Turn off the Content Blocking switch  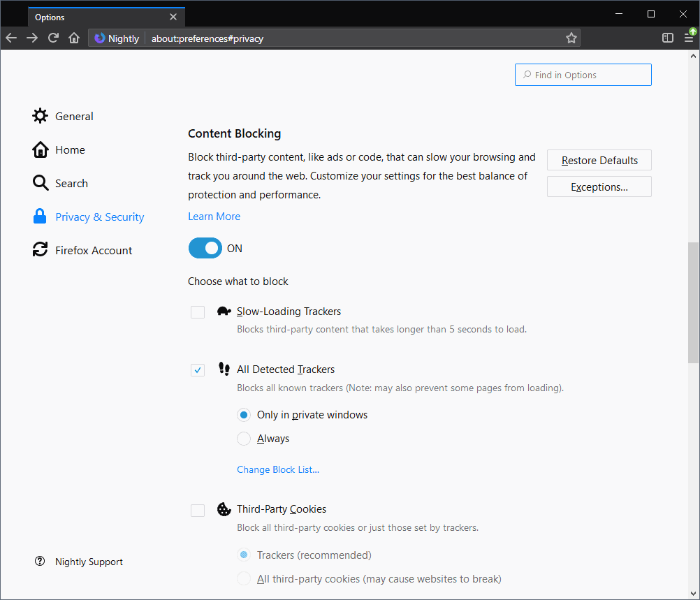205,248
